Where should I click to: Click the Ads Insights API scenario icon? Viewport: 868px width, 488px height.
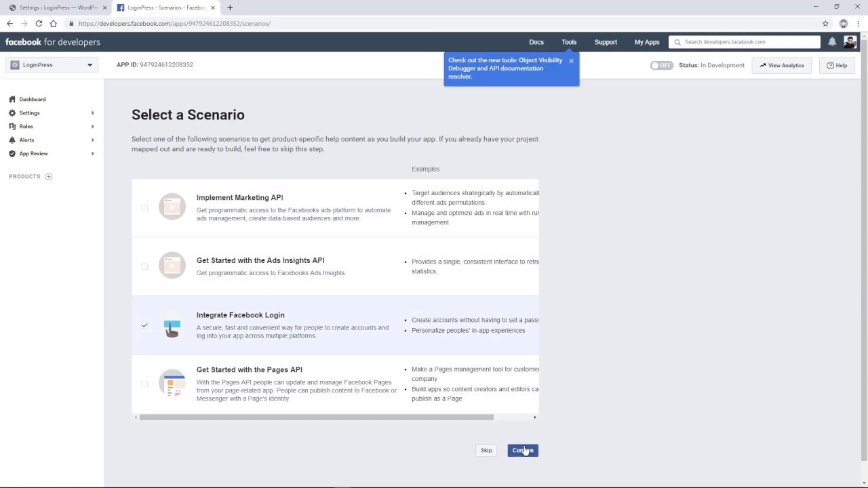pos(172,266)
